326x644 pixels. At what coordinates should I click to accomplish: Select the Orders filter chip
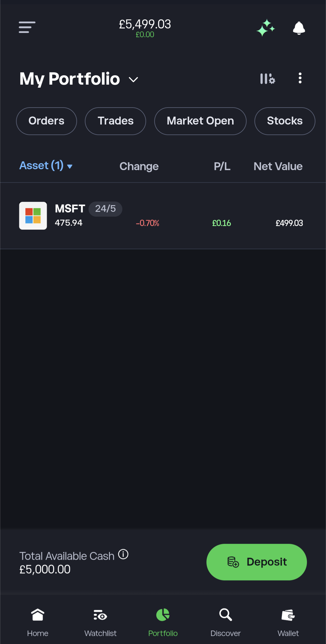pos(46,121)
